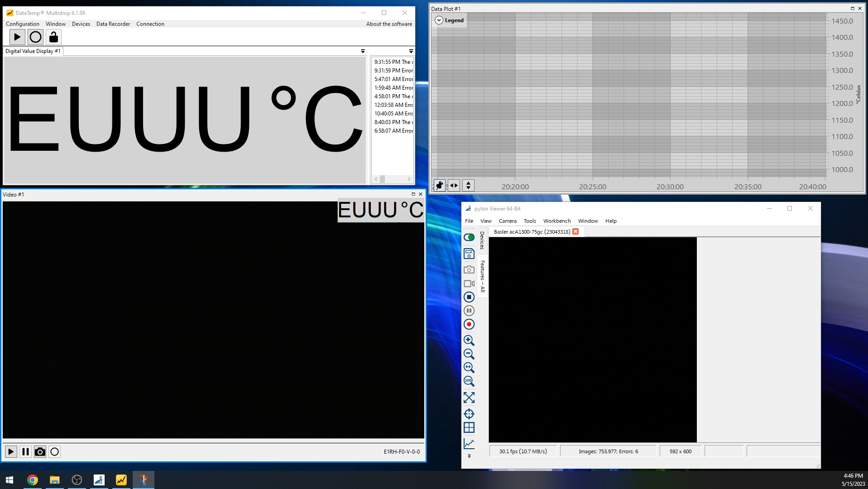Collapse the Data Plot Legend
The image size is (868, 489).
click(x=439, y=20)
